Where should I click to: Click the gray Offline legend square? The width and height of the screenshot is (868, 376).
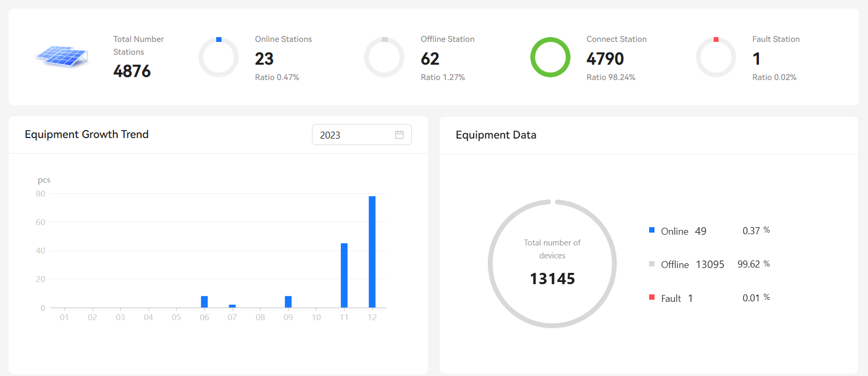tap(652, 264)
